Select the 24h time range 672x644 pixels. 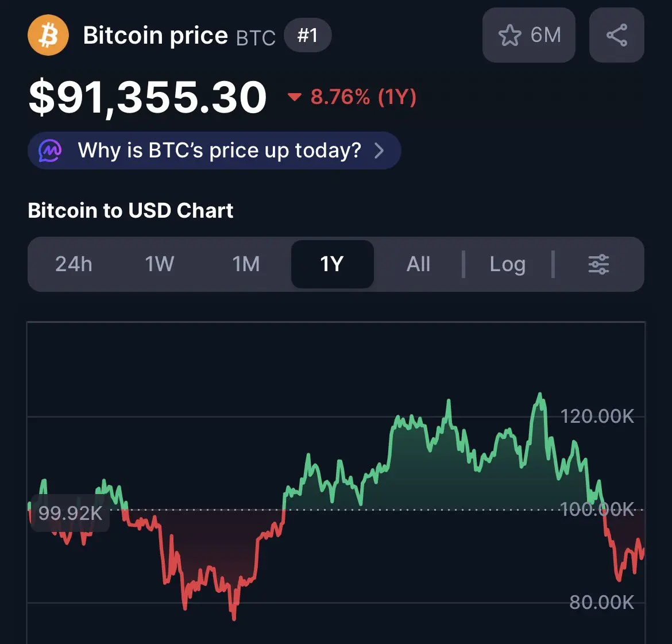click(x=74, y=264)
